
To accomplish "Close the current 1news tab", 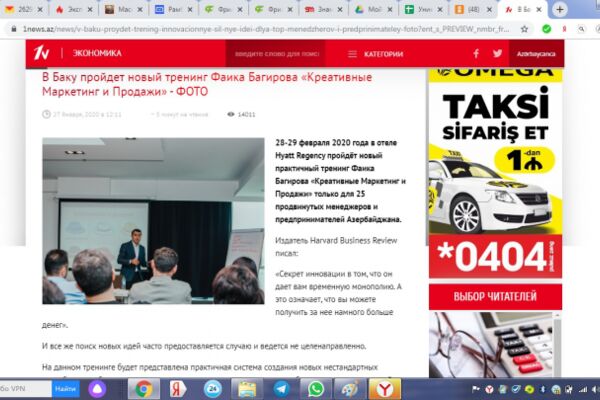I will [539, 10].
